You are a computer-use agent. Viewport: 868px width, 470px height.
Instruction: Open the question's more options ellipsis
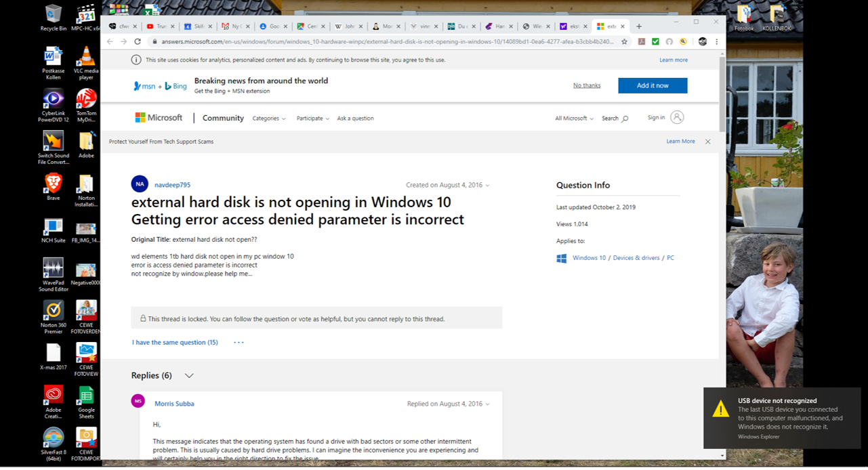239,343
